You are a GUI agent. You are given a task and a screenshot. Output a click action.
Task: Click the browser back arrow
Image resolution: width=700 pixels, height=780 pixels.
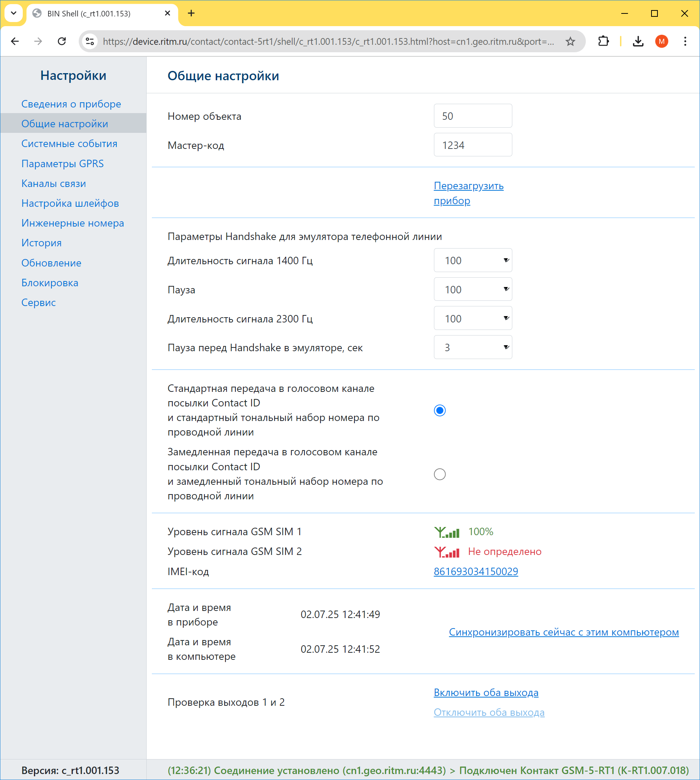point(15,41)
